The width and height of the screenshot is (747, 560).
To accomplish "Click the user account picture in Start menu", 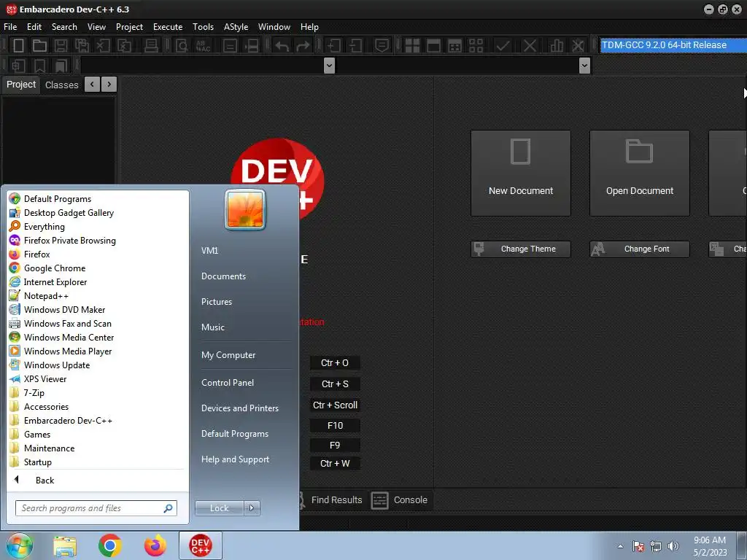I will pyautogui.click(x=245, y=209).
